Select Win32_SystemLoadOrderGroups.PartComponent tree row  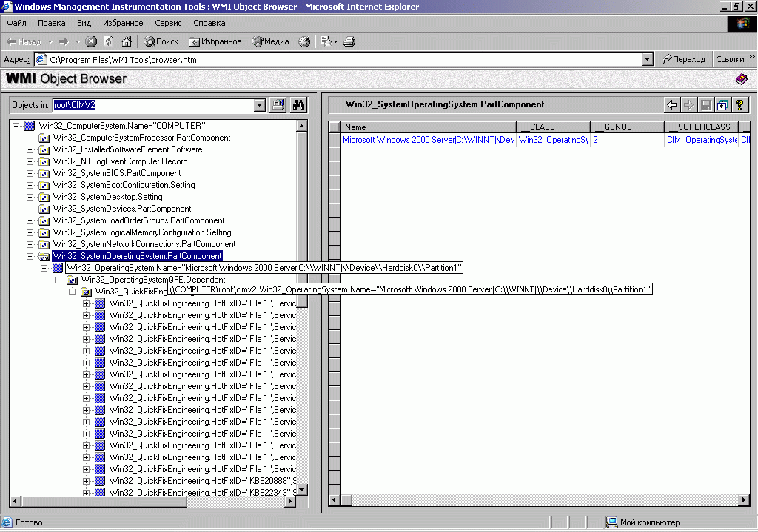(138, 220)
